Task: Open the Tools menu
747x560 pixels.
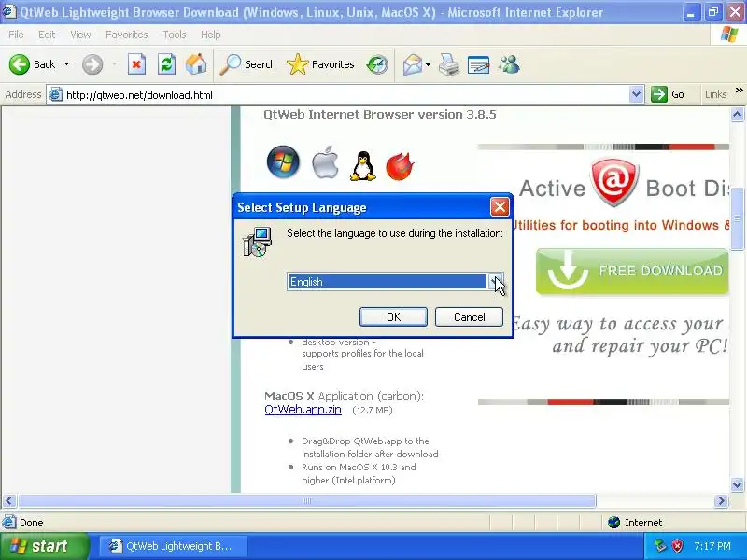Action: click(x=175, y=35)
